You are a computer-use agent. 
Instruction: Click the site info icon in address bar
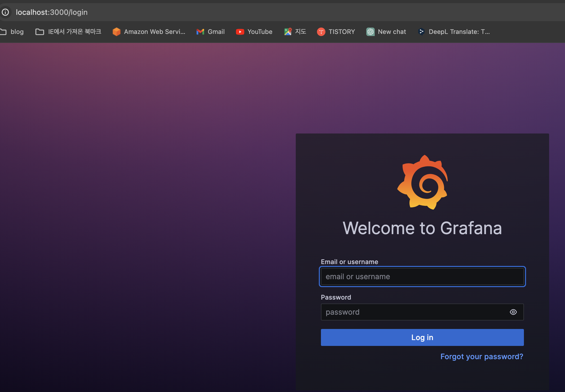pyautogui.click(x=5, y=12)
